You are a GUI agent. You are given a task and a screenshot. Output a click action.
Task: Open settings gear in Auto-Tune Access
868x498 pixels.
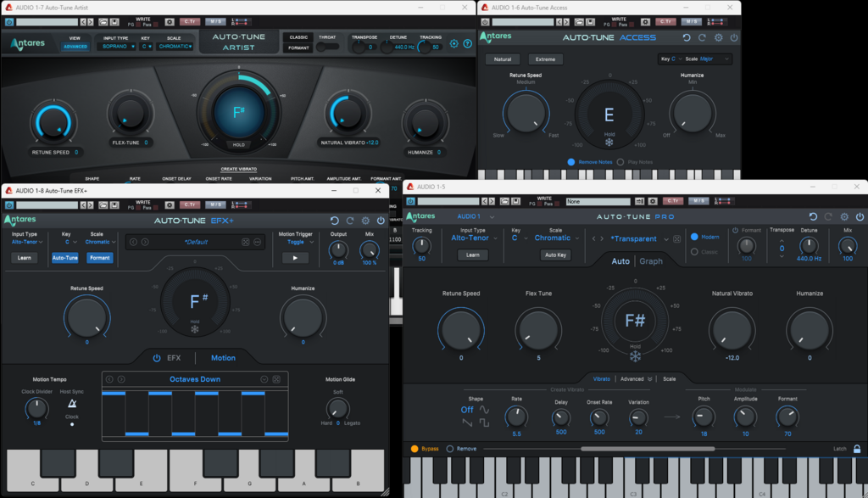pos(719,37)
